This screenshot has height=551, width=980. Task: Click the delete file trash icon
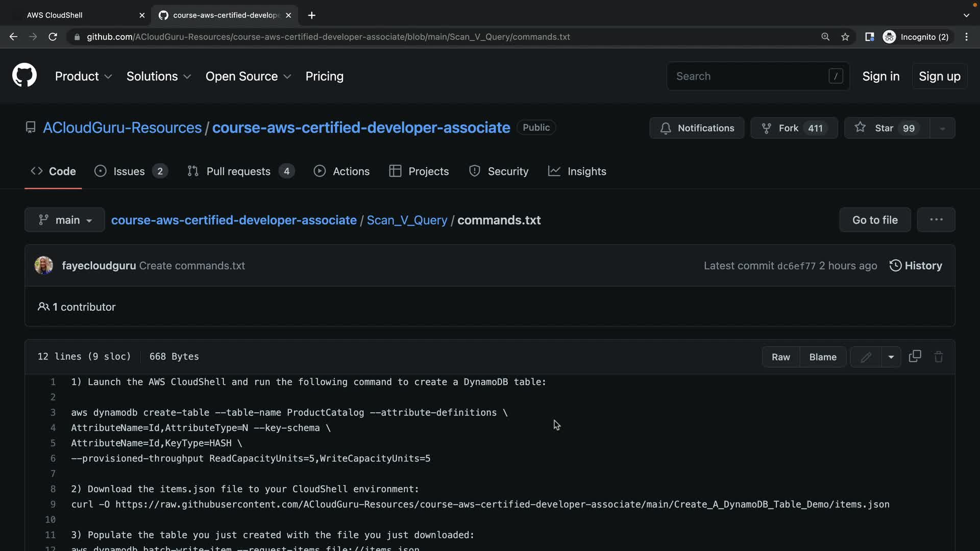click(938, 357)
